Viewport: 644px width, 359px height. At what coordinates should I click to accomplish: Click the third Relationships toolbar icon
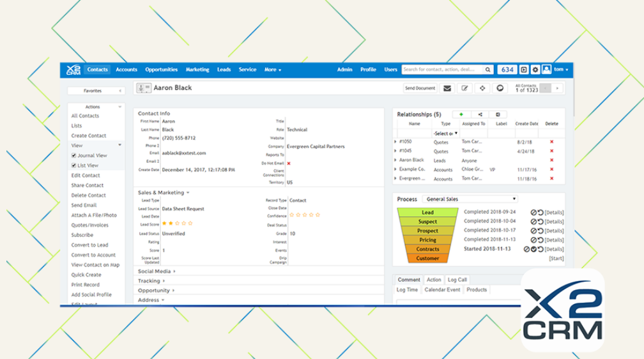pyautogui.click(x=498, y=114)
